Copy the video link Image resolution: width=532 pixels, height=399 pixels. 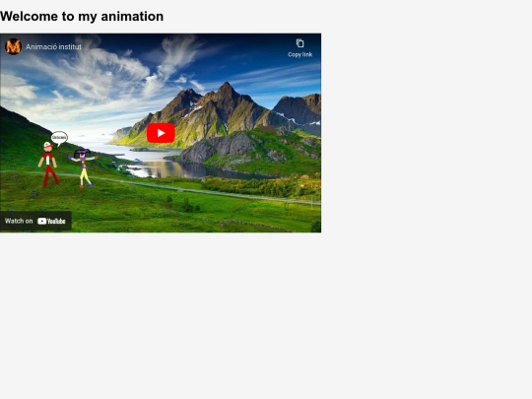pyautogui.click(x=299, y=48)
